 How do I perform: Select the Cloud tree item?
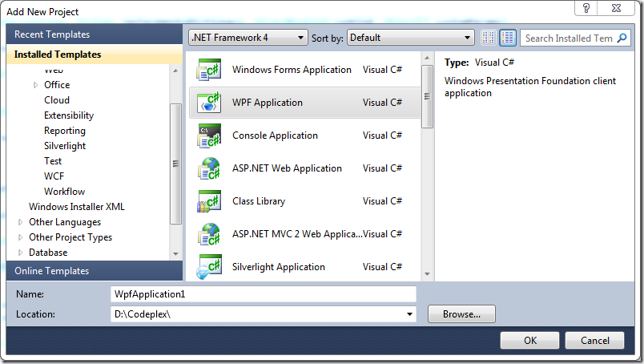57,100
